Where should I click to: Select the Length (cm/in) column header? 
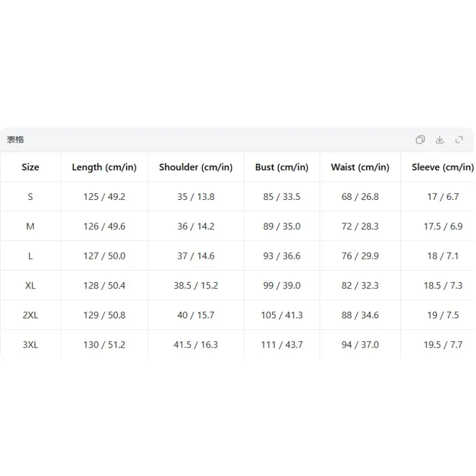point(104,167)
